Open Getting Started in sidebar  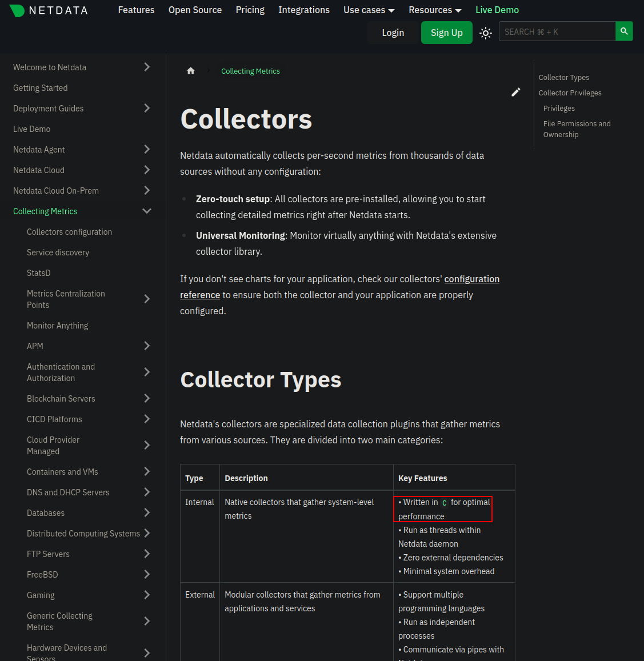click(x=40, y=87)
